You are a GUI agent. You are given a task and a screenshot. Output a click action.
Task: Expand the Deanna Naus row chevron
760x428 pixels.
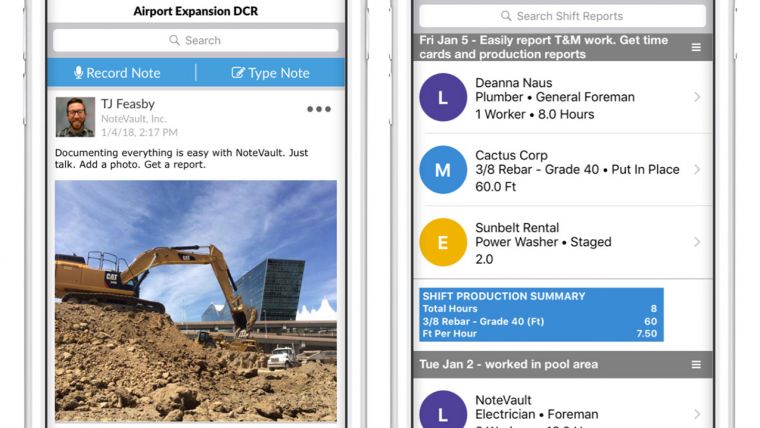click(x=697, y=97)
